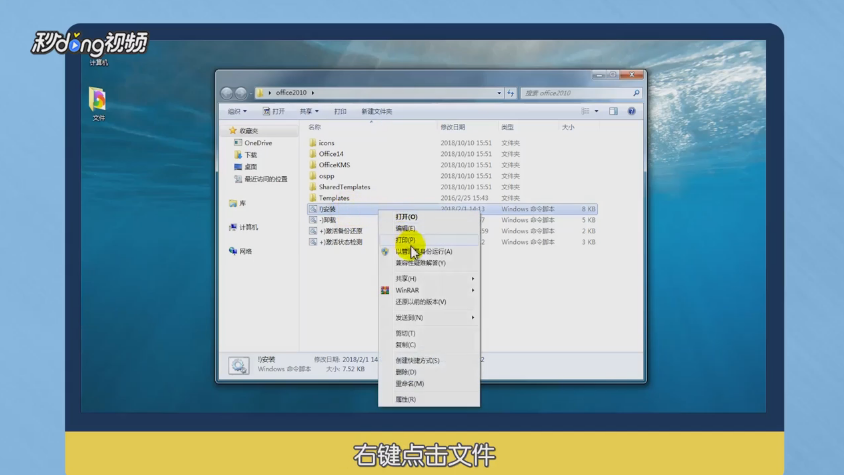844x475 pixels.
Task: Open 最近访问的位置 in the sidebar
Action: point(266,179)
